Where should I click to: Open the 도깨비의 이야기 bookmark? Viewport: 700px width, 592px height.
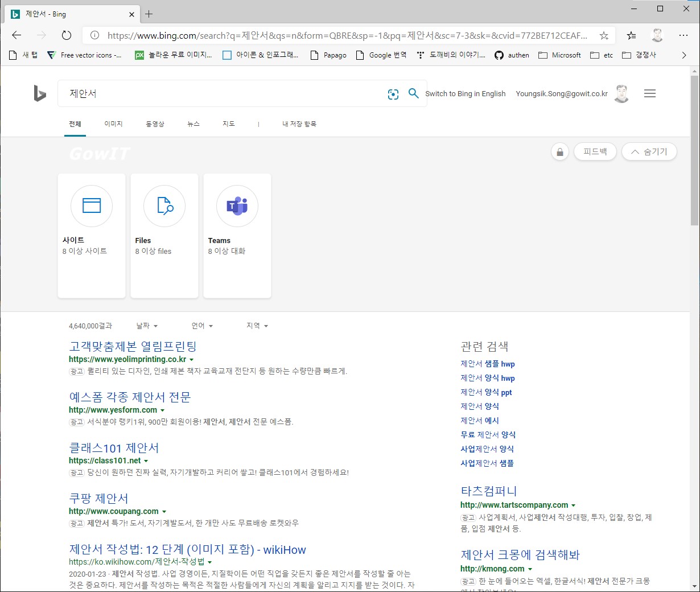tap(450, 55)
